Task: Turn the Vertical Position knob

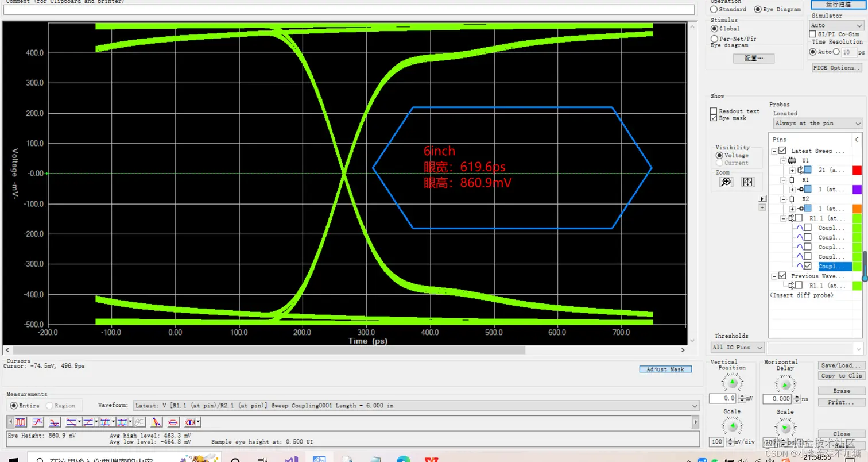Action: (732, 383)
